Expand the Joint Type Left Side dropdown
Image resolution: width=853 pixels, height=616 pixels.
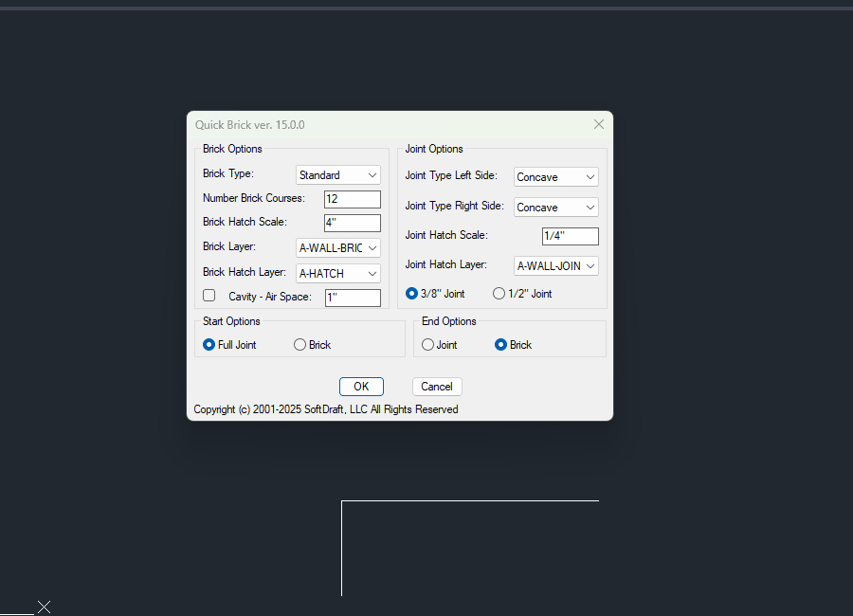555,176
